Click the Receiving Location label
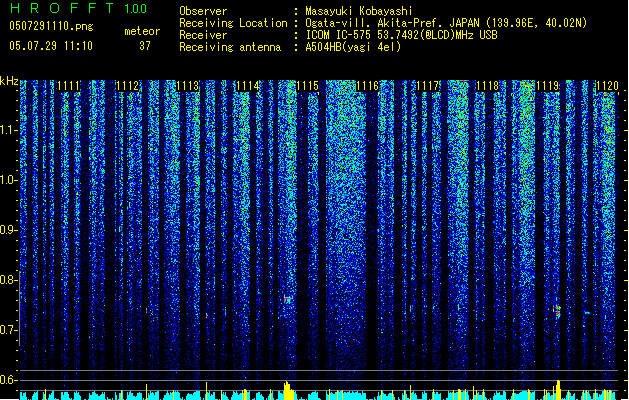The image size is (629, 400). click(x=233, y=23)
